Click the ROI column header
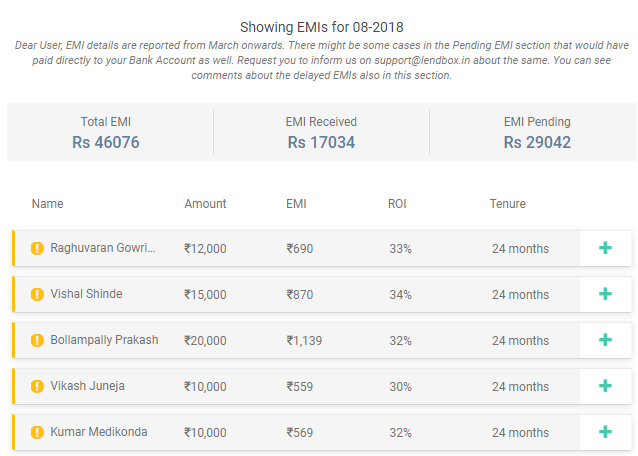The height and width of the screenshot is (456, 638). [399, 204]
